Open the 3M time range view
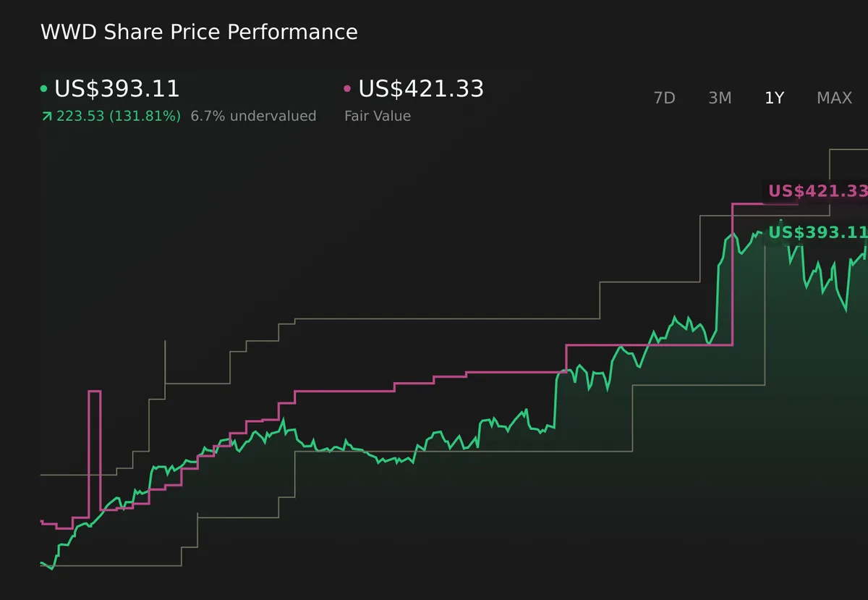This screenshot has width=868, height=600. click(x=720, y=98)
